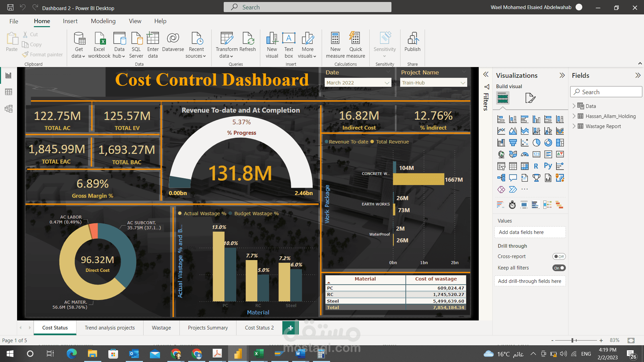Viewport: 644px width, 362px height.
Task: Click Fit to page icon
Action: (x=631, y=341)
